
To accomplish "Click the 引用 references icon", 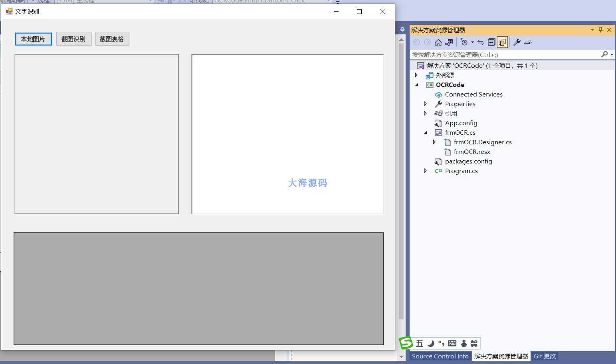I will 438,113.
